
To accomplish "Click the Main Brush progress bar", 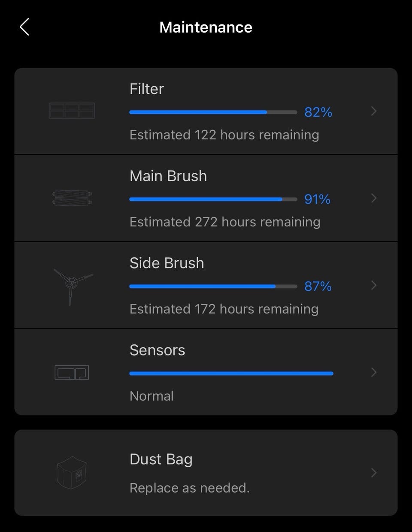I will point(213,199).
